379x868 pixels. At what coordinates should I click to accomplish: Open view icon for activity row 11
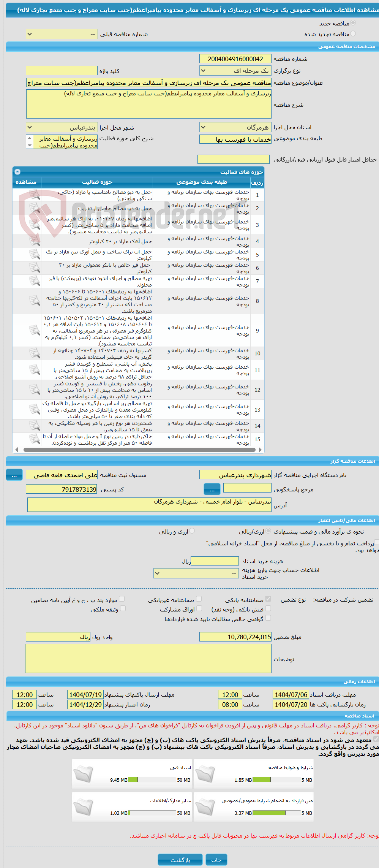click(35, 370)
